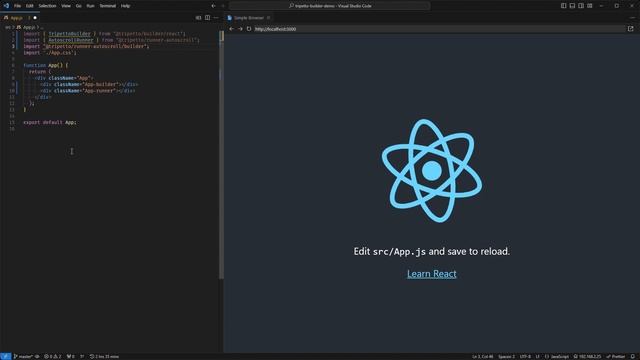Image resolution: width=640 pixels, height=360 pixels.
Task: Click './App.css' import on line 4
Action: (60, 53)
